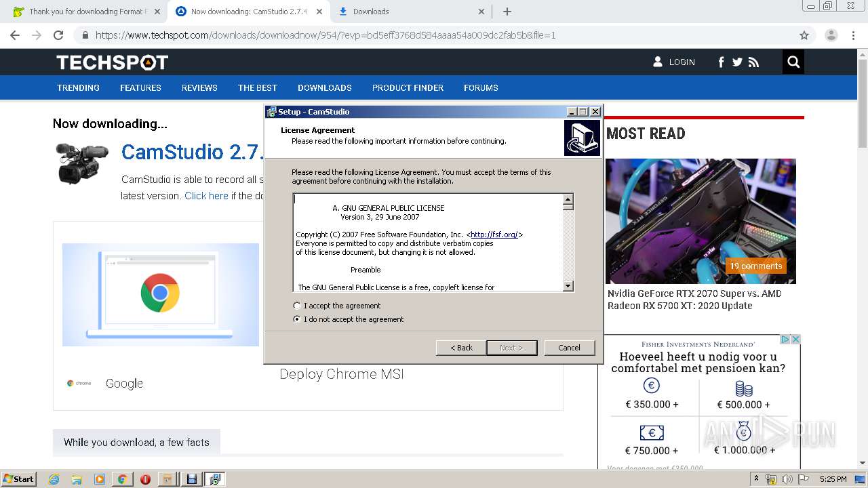The image size is (868, 488).
Task: Close the Fisher Investments ad
Action: pyautogui.click(x=796, y=340)
